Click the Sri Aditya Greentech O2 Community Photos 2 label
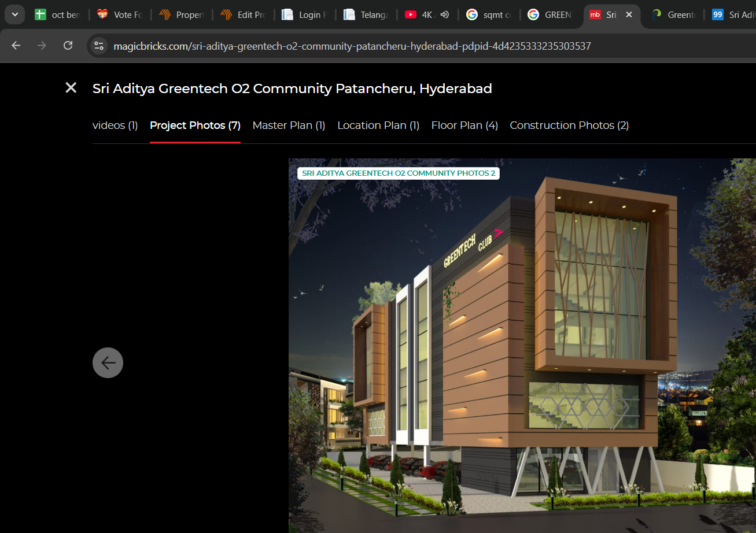The width and height of the screenshot is (756, 533). coord(398,173)
